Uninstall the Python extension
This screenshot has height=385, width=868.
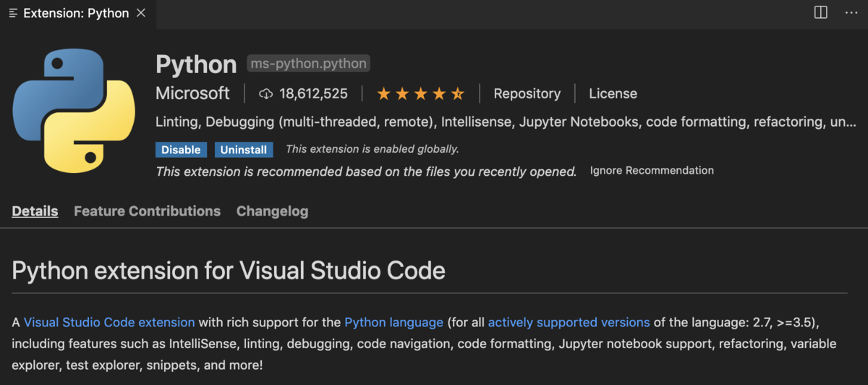pyautogui.click(x=244, y=150)
